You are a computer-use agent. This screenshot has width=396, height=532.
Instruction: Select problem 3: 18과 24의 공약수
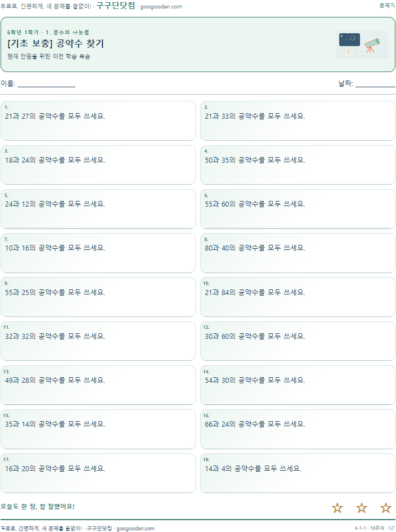98,165
